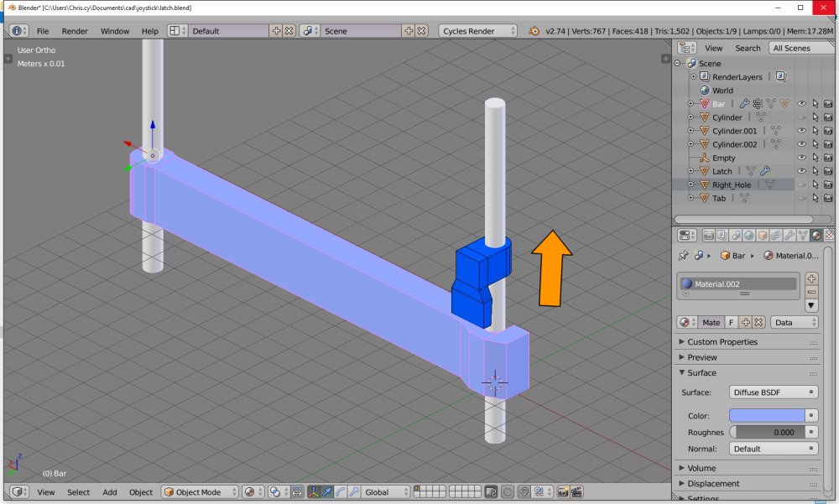Remove the selected material slot
Image resolution: width=839 pixels, height=504 pixels.
coord(811,292)
